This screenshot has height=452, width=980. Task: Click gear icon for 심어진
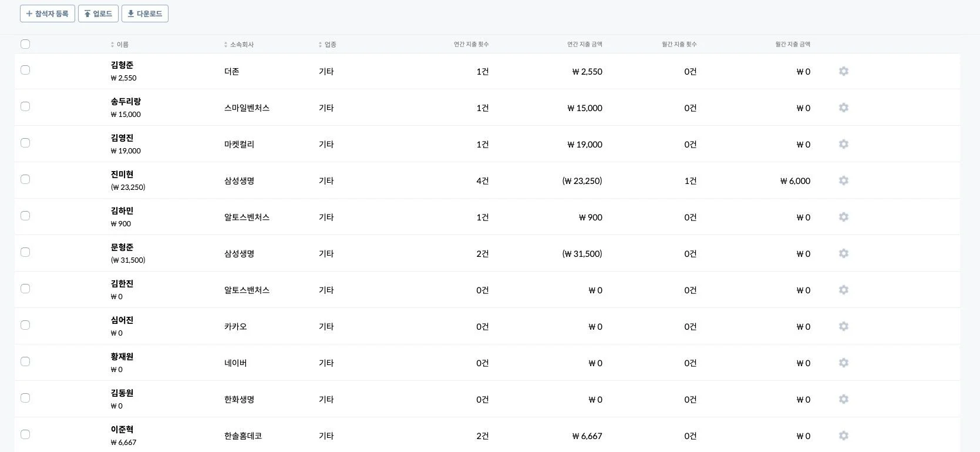tap(844, 326)
